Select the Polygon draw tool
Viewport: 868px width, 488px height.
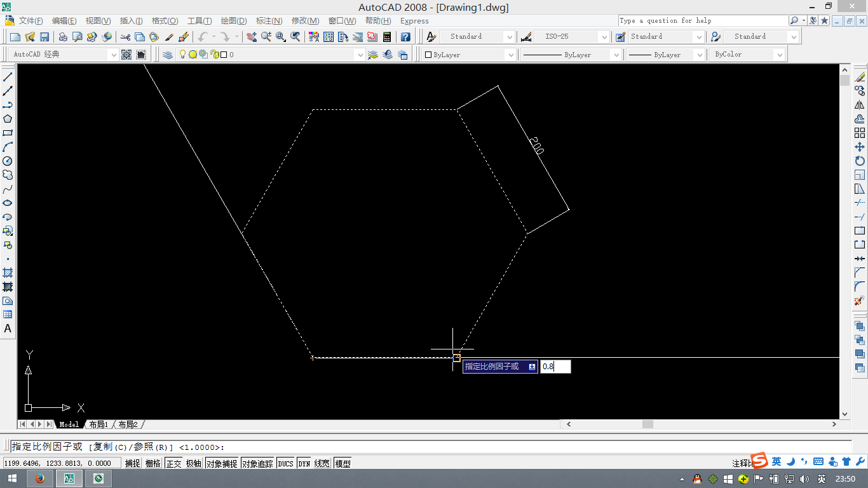tap(8, 119)
